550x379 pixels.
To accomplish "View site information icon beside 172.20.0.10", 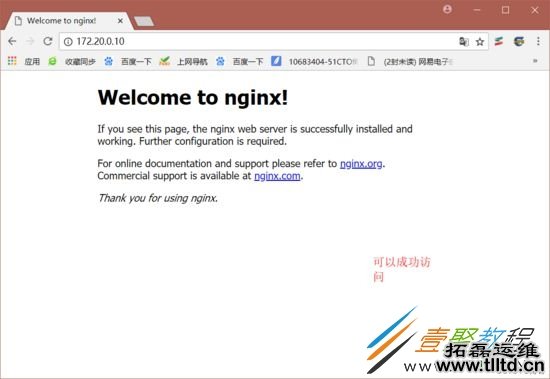I will coord(68,42).
